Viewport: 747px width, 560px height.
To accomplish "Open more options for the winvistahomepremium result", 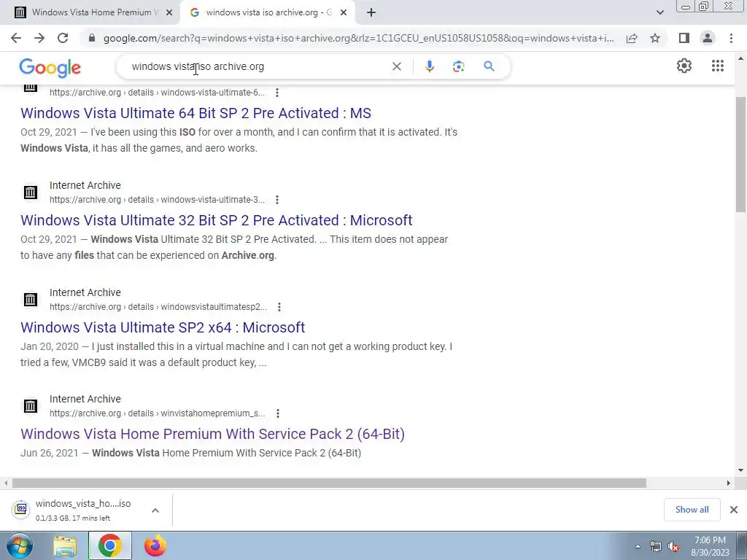I will coord(278,413).
